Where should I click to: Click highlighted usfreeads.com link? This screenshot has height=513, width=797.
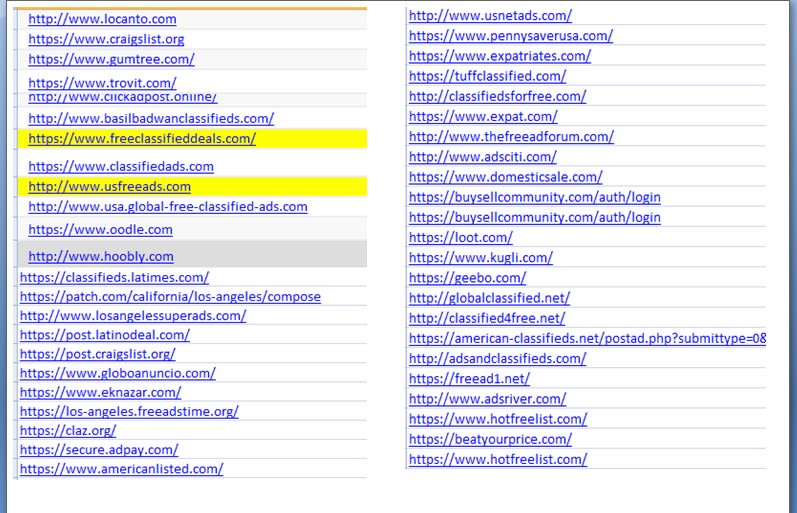click(109, 187)
